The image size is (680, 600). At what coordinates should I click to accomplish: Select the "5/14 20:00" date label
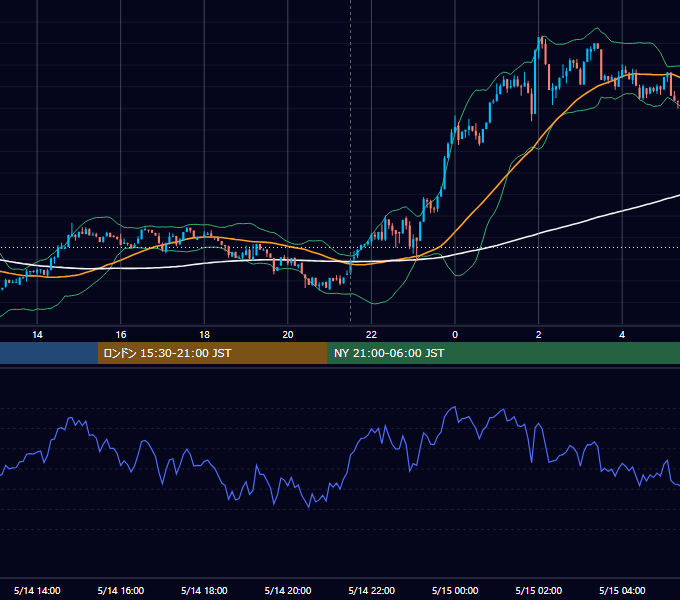[288, 590]
